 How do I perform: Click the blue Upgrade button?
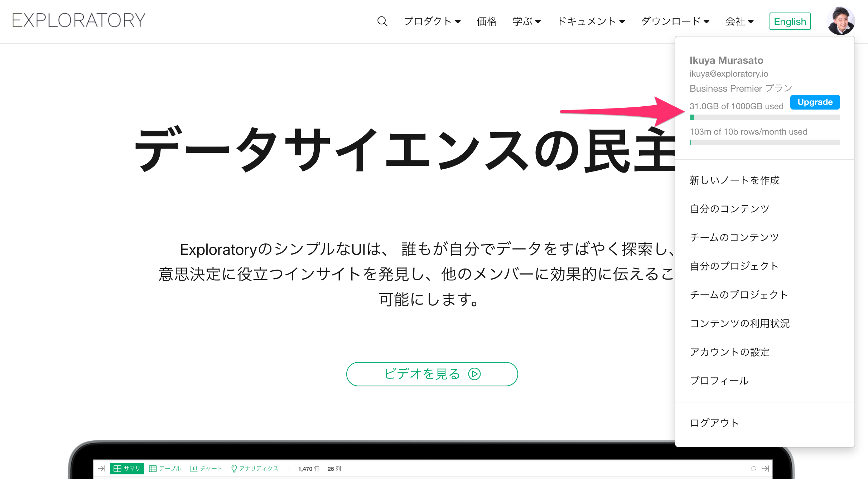tap(815, 102)
